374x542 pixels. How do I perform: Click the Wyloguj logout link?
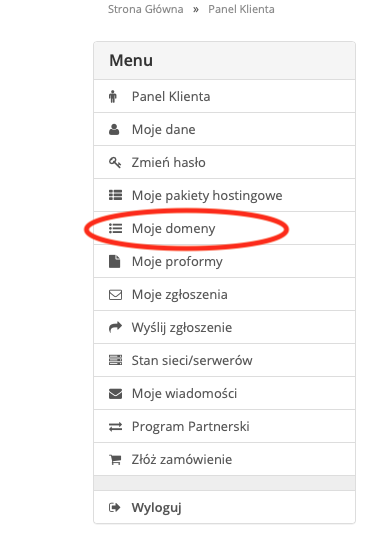[x=156, y=508]
